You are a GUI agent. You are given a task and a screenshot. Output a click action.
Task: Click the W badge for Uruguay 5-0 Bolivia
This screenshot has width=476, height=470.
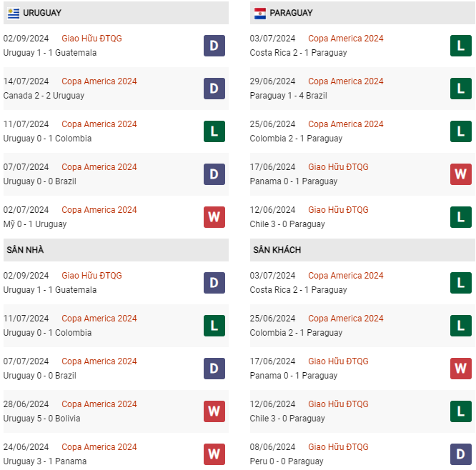pos(214,411)
